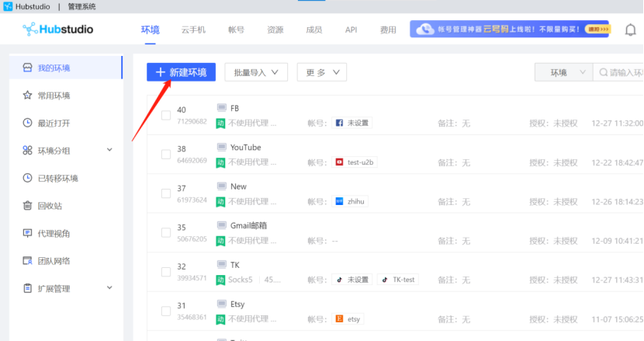This screenshot has height=341, width=644.
Task: Click the TikTok icon beside 未设置 in TK row
Action: 339,280
